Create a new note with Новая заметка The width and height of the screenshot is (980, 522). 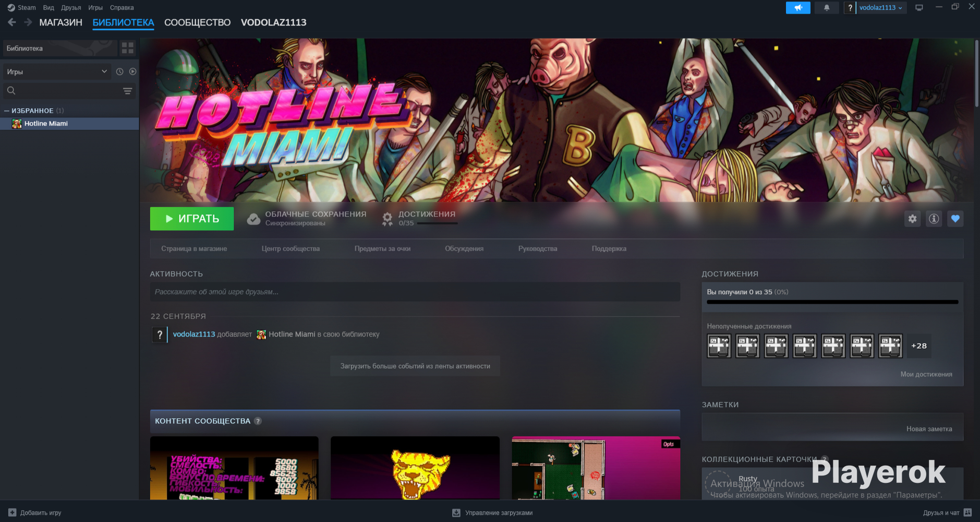point(929,429)
